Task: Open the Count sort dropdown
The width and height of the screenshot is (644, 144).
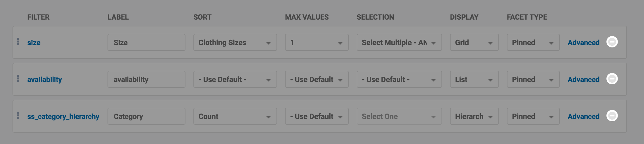Action: click(235, 116)
